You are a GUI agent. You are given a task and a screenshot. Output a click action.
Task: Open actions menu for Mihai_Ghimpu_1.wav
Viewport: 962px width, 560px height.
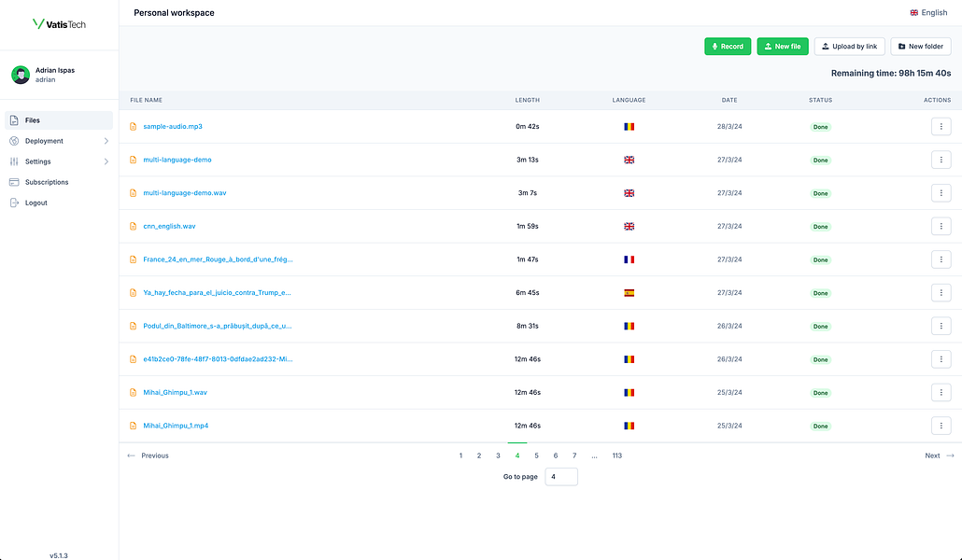941,392
